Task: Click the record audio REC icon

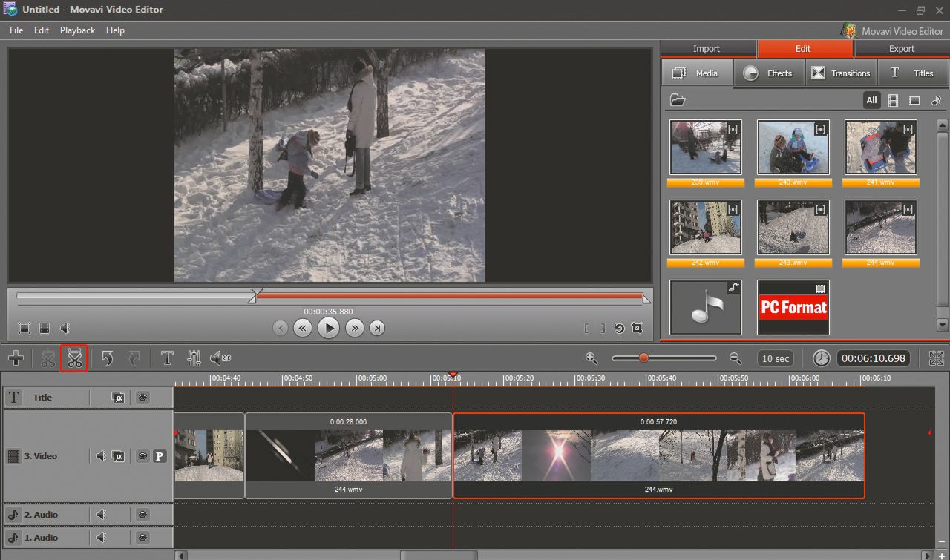Action: pyautogui.click(x=220, y=359)
